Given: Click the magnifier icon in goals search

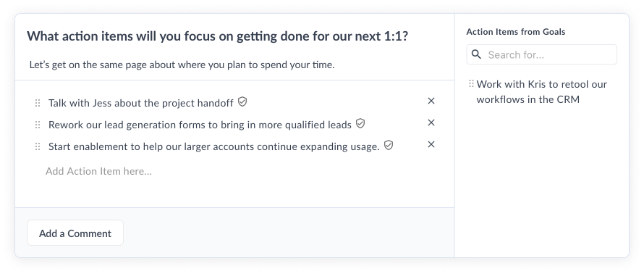Looking at the screenshot, I should [476, 54].
